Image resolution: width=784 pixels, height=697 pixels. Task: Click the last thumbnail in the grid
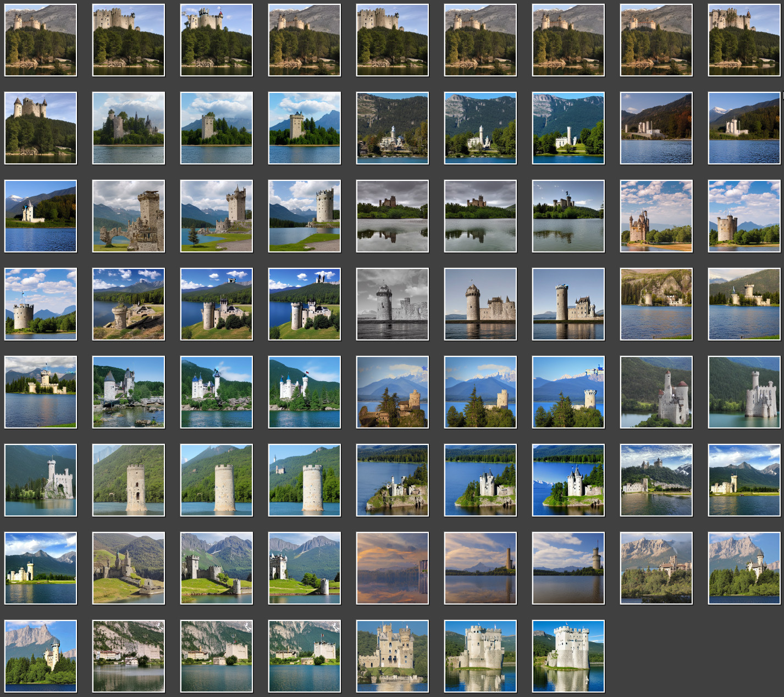(568, 656)
